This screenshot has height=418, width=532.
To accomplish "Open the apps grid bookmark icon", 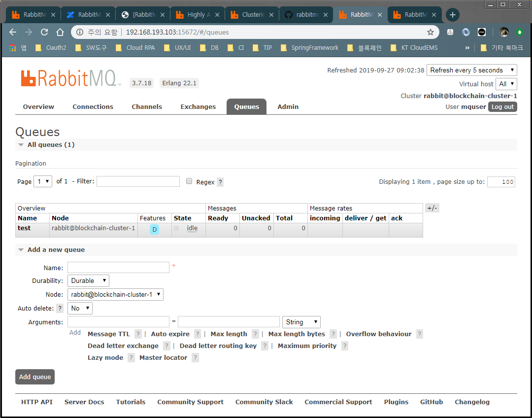I will [x=13, y=48].
